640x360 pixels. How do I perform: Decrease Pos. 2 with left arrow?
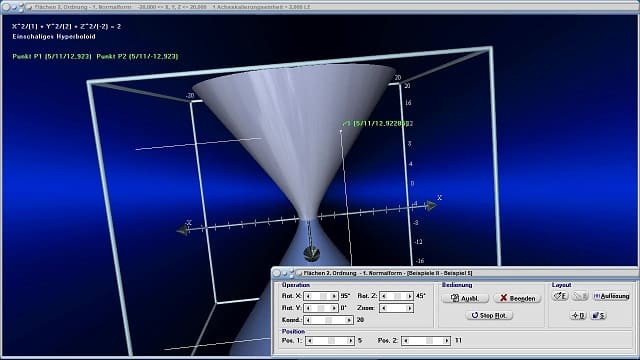coord(406,340)
